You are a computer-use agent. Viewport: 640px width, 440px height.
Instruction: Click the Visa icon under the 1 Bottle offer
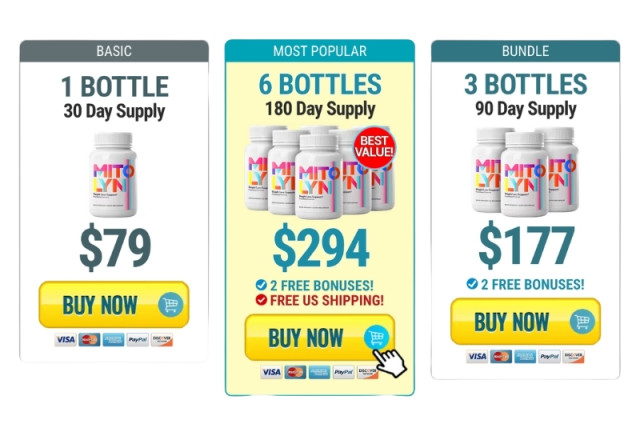[66, 339]
